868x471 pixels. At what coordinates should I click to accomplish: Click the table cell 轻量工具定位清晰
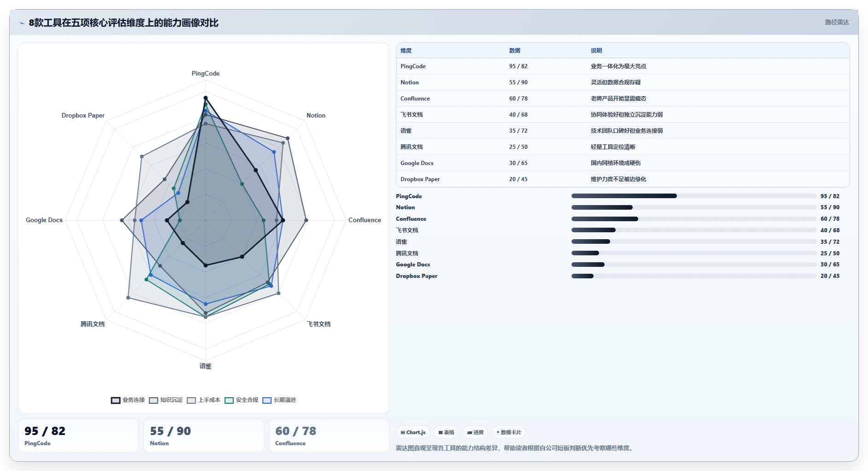613,147
